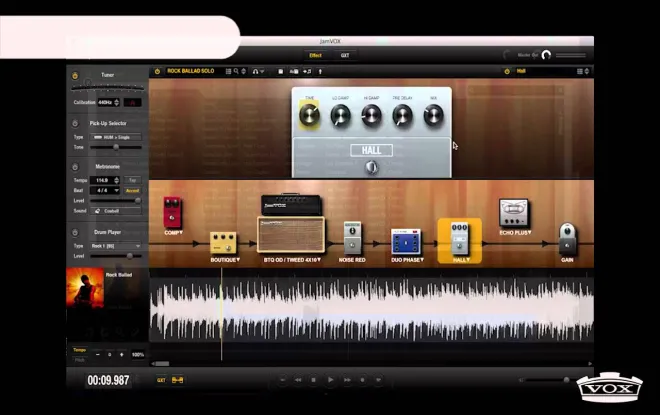660x415 pixels.
Task: Click the upload arrow icon
Action: (320, 72)
